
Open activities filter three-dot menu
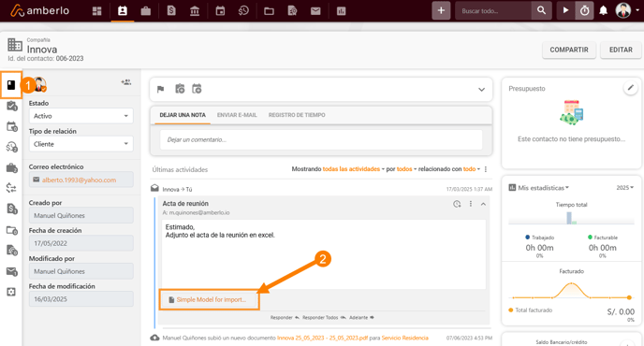pos(486,169)
